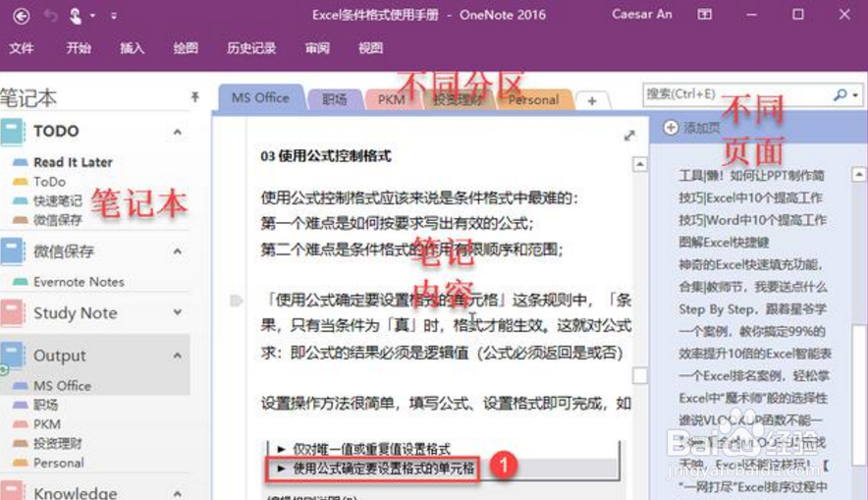Click the Study Note notebook icon
The height and width of the screenshot is (500, 868).
coord(12,312)
